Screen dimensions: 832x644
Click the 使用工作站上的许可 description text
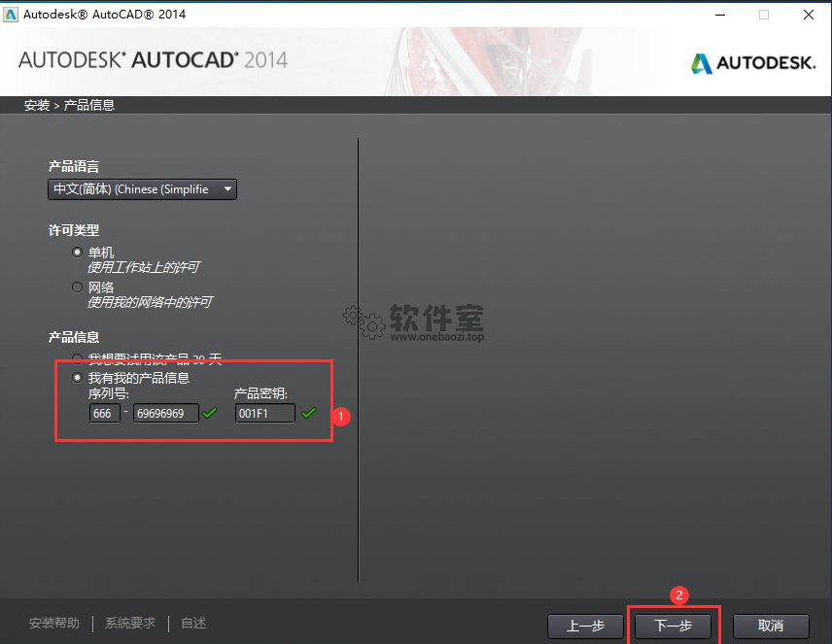[144, 267]
